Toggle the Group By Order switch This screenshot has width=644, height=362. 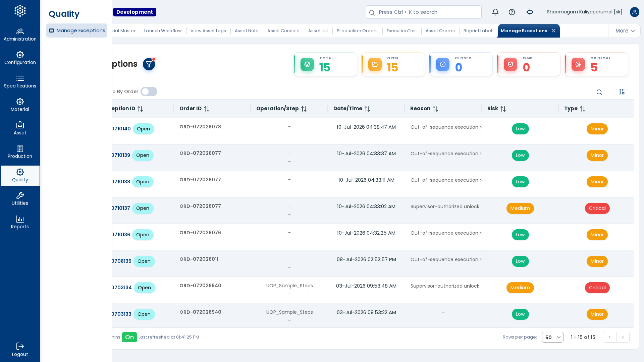pyautogui.click(x=149, y=92)
